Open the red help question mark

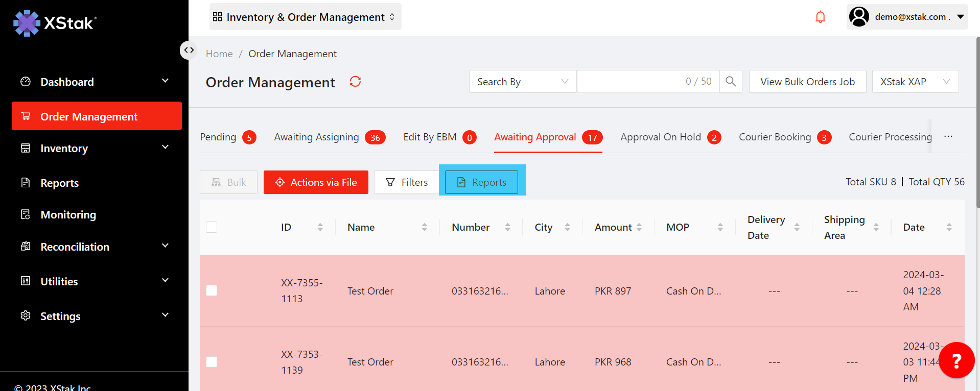(956, 360)
